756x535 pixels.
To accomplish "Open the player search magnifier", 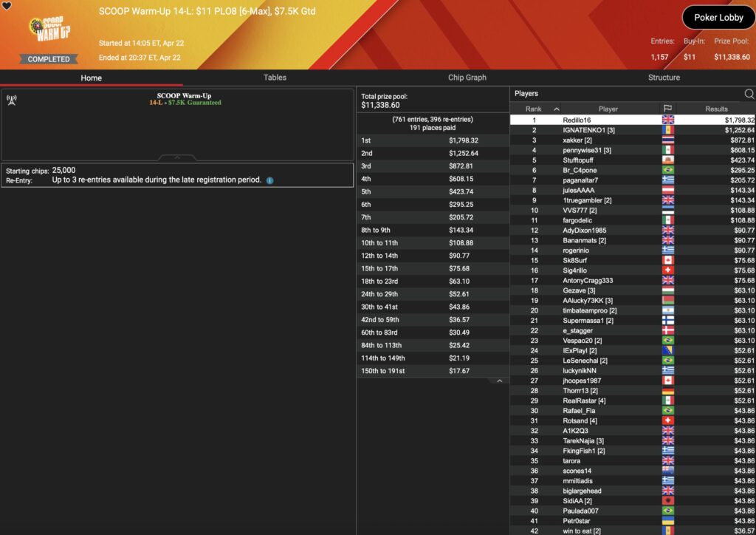I will (749, 94).
